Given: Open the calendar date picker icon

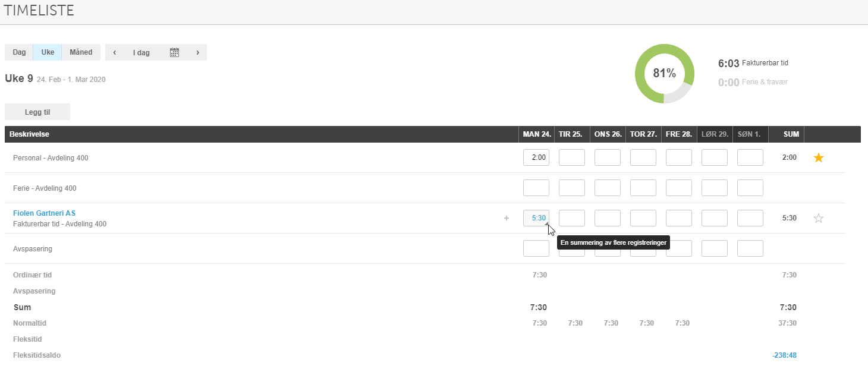Looking at the screenshot, I should pyautogui.click(x=174, y=52).
